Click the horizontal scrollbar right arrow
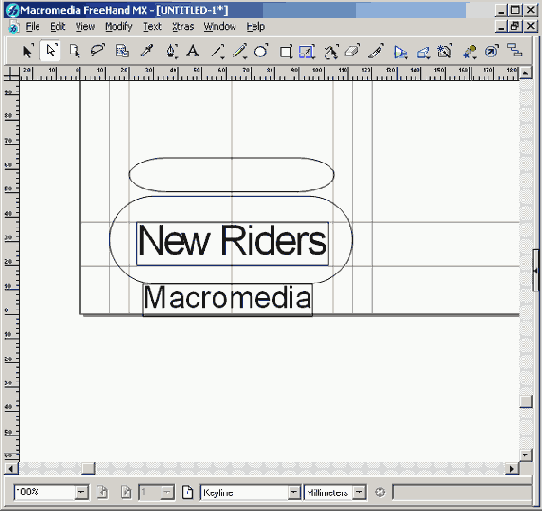The image size is (542, 511). [x=512, y=469]
